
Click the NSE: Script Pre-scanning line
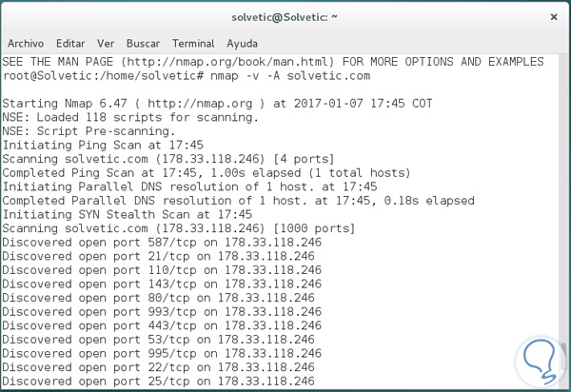pyautogui.click(x=89, y=131)
